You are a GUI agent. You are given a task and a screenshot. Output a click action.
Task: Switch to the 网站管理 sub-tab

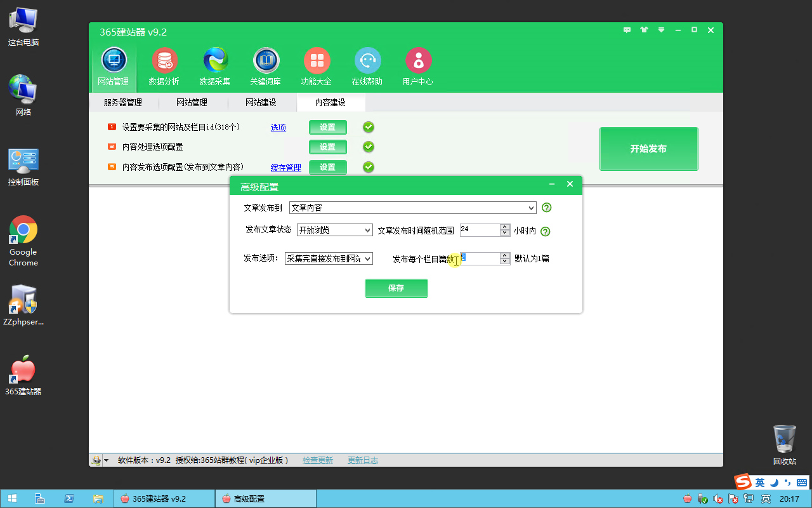(x=192, y=102)
